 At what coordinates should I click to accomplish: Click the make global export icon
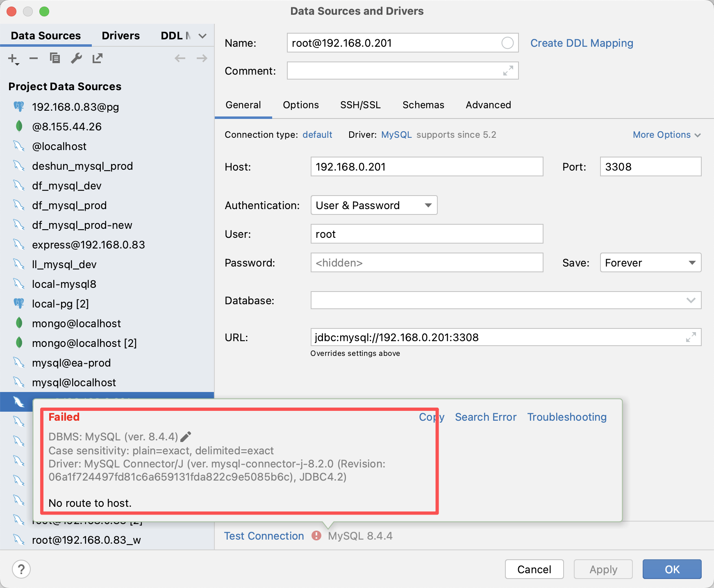pos(97,59)
